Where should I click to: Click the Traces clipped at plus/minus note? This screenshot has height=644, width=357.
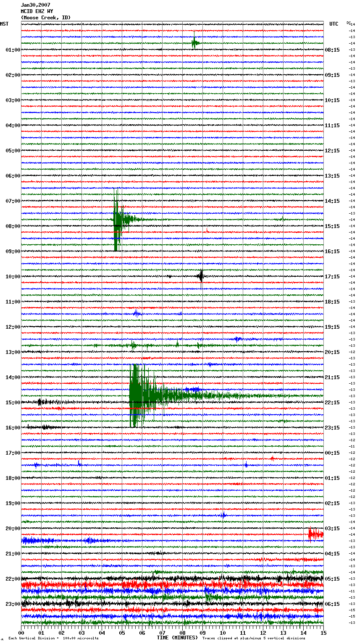[x=254, y=638]
